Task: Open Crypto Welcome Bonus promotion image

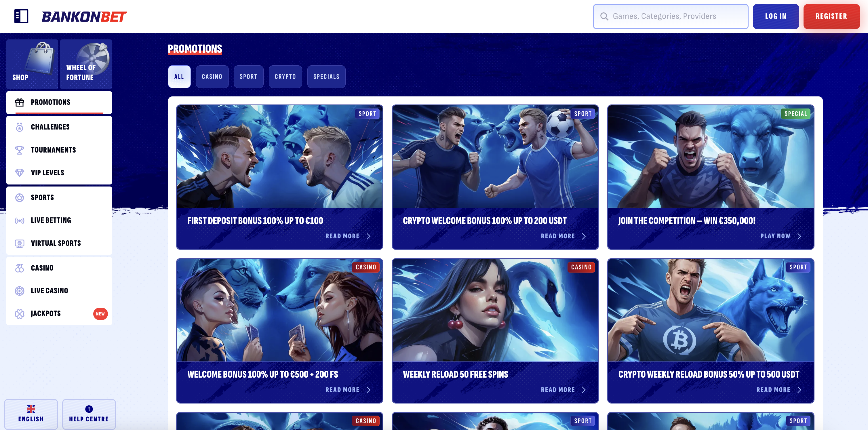Action: [495, 156]
